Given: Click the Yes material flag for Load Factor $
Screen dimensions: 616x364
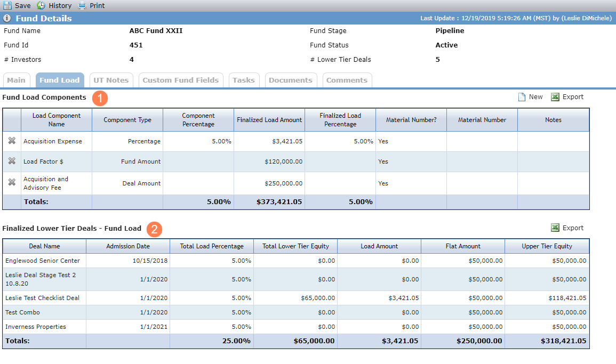Looking at the screenshot, I should (383, 161).
